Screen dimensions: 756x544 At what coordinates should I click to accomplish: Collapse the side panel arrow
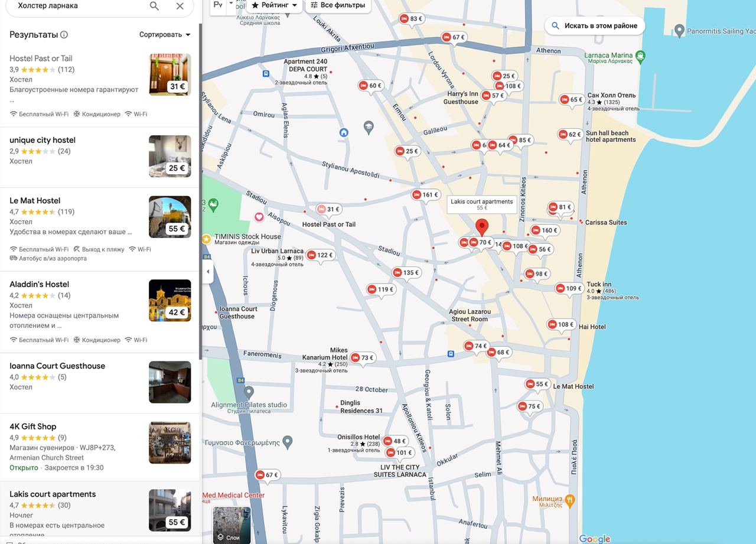pyautogui.click(x=207, y=272)
